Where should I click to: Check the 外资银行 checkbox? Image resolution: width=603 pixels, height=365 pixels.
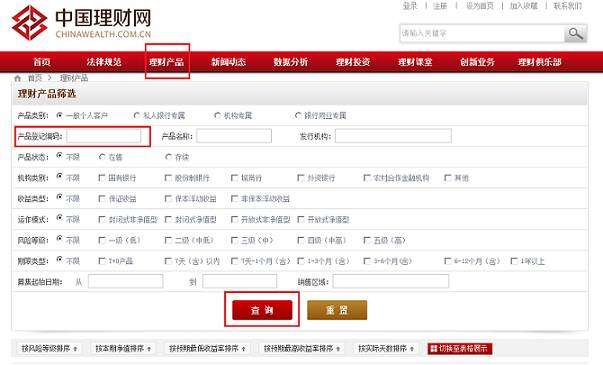point(301,177)
